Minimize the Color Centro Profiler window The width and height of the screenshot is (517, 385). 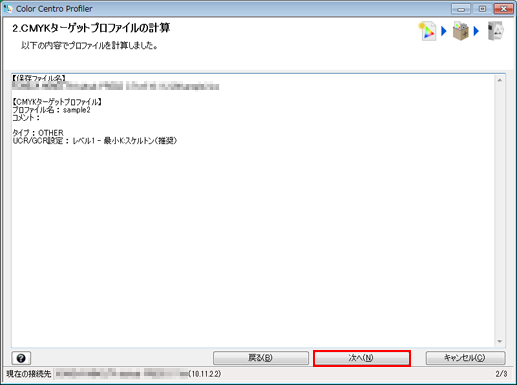461,9
